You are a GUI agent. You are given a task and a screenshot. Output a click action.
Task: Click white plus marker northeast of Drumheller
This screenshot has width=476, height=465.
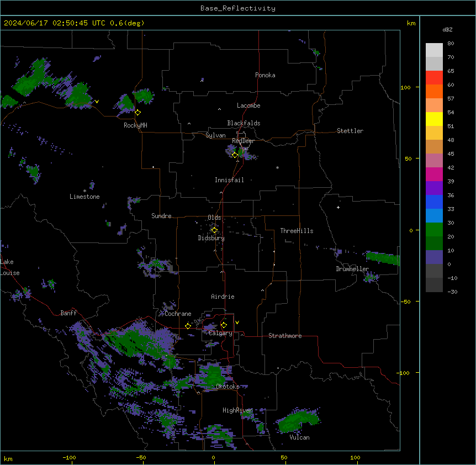[x=338, y=207]
